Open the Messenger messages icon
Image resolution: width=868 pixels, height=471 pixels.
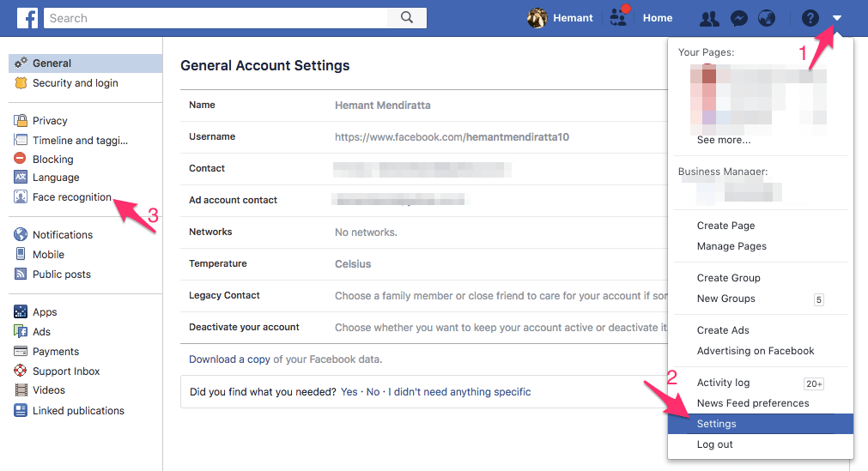[739, 19]
